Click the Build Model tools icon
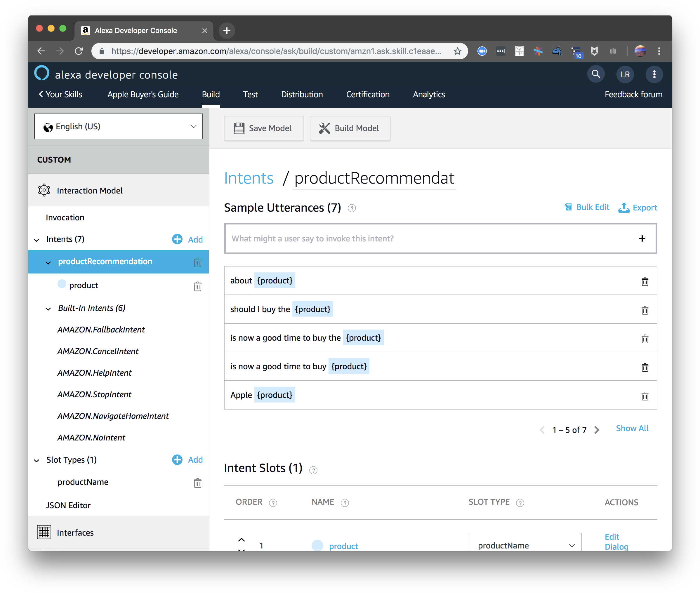 pyautogui.click(x=324, y=128)
